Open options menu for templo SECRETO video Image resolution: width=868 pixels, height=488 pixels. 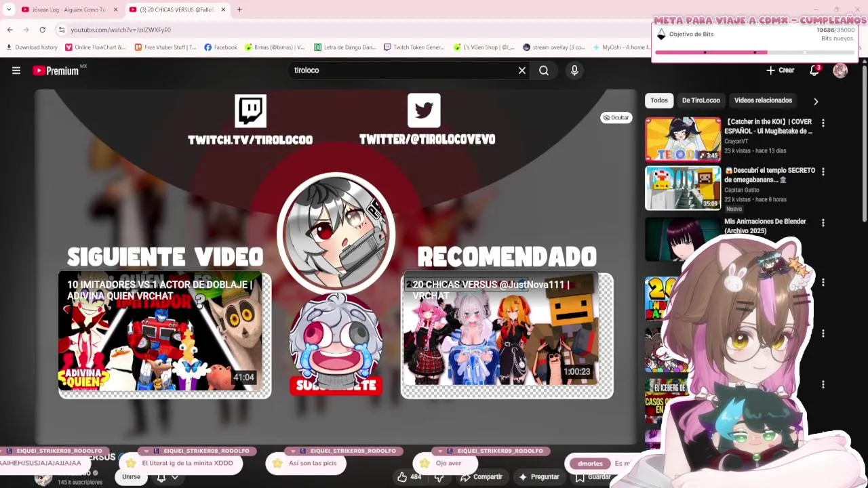point(823,172)
